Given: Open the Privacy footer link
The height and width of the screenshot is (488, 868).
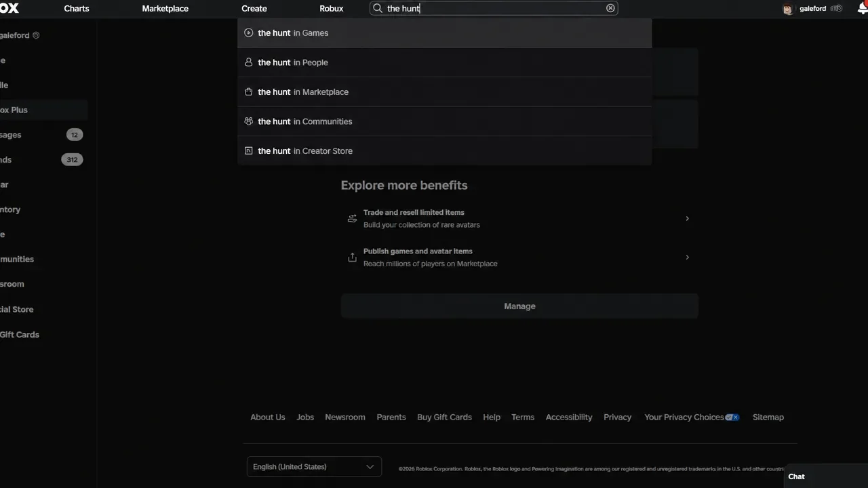Looking at the screenshot, I should click(618, 417).
